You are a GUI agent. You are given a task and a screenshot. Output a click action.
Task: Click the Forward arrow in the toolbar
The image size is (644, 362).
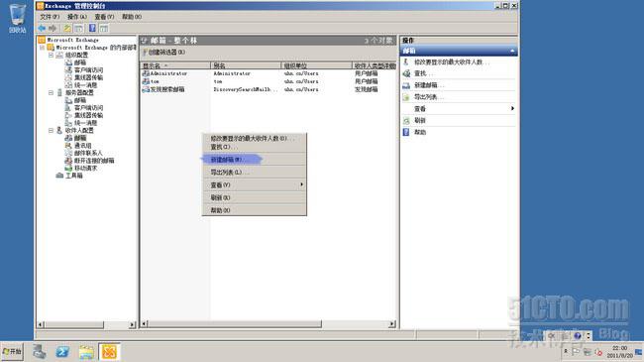(x=53, y=28)
